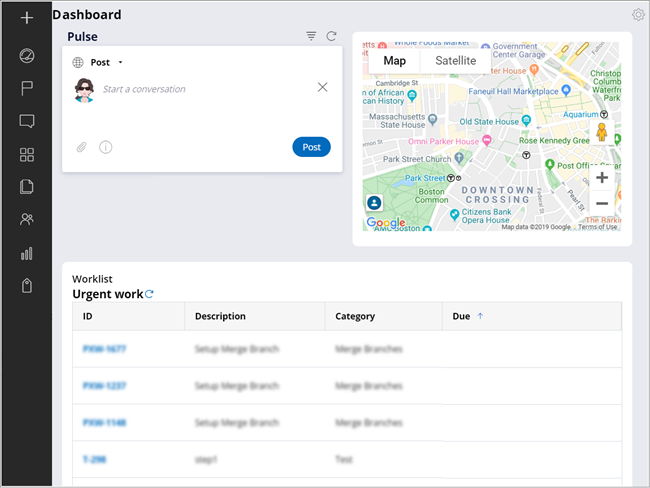The image size is (650, 488).
Task: Open the dashboard gauge icon in sidebar
Action: (x=27, y=55)
